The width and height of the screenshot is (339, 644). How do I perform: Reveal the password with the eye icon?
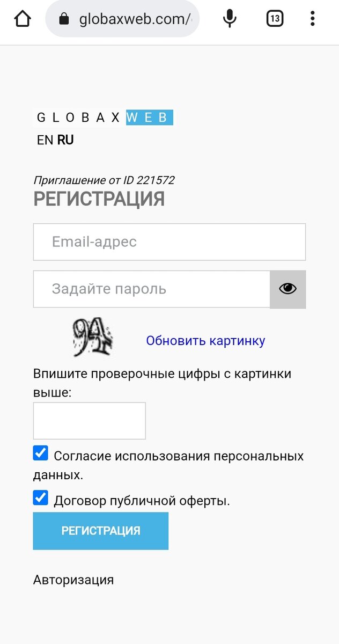coord(288,289)
